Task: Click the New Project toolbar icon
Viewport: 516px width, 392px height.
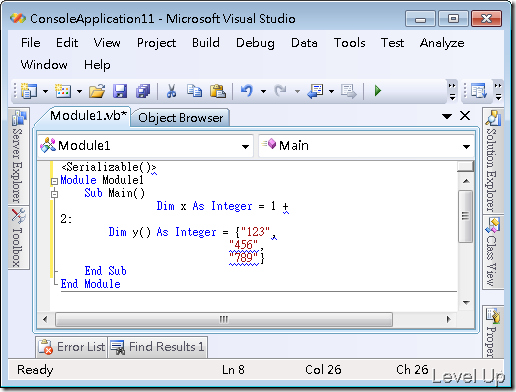Action: pyautogui.click(x=29, y=91)
